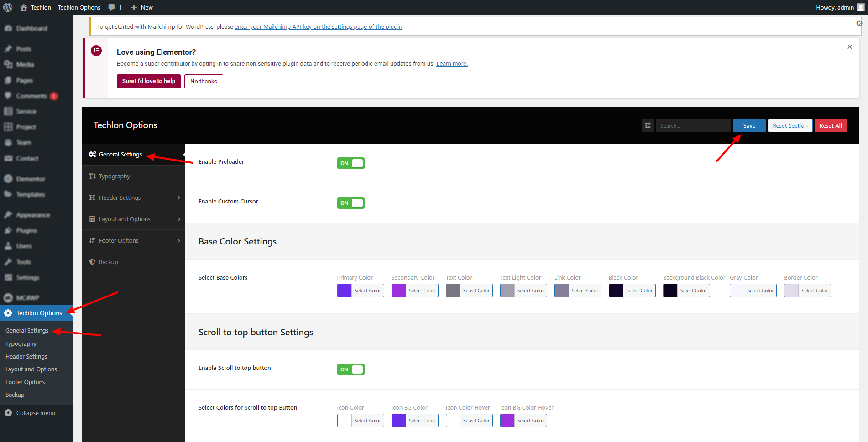Disable the Enable Custom Cursor switch
The width and height of the screenshot is (868, 442).
point(350,203)
